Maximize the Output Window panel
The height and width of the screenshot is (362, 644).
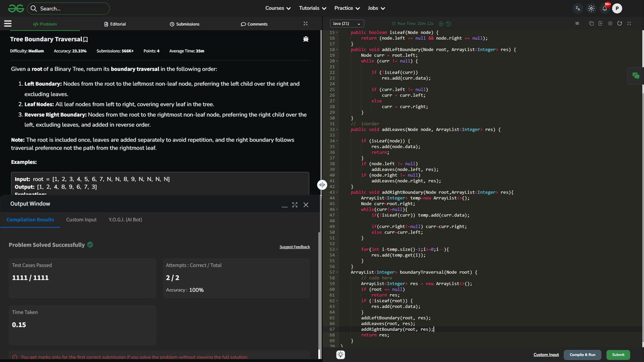[295, 205]
